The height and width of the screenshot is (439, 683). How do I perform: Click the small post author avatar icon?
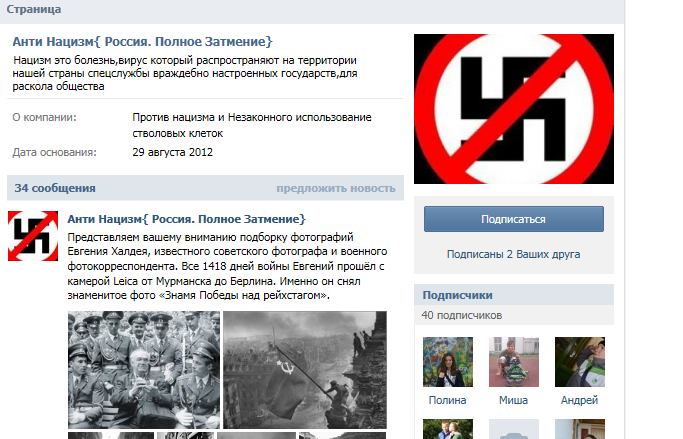pyautogui.click(x=33, y=236)
